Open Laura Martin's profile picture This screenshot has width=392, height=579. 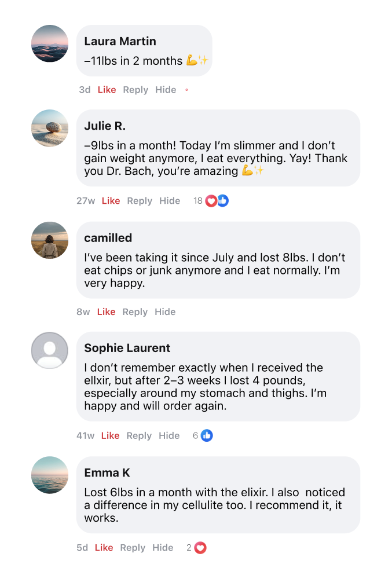coord(50,43)
